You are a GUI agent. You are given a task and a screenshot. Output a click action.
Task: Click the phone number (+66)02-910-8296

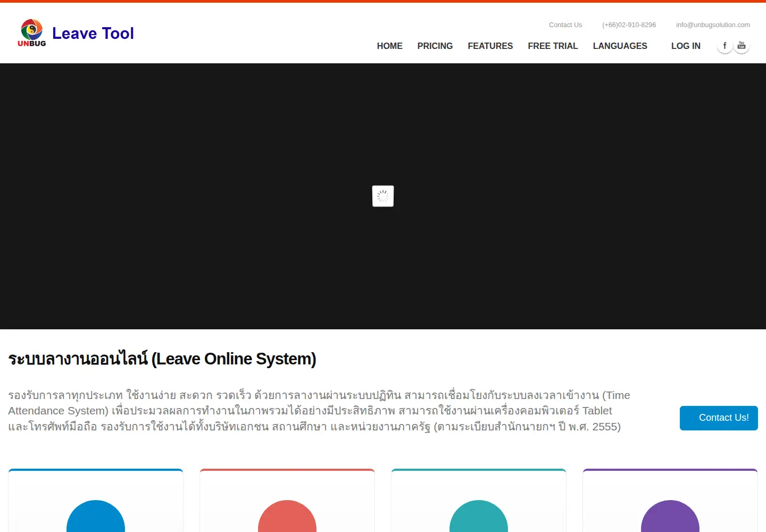(629, 25)
